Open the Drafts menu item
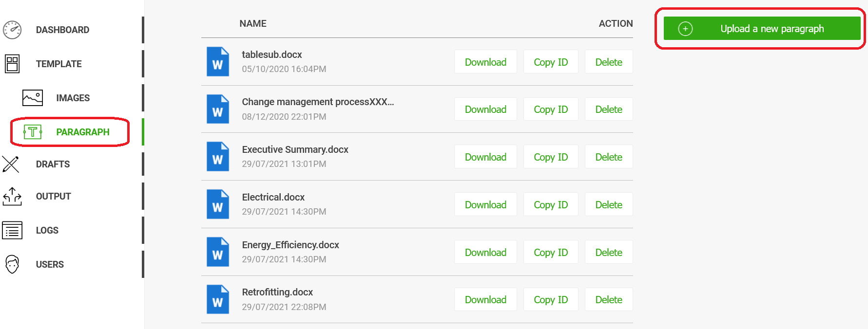The image size is (868, 329). [x=53, y=164]
